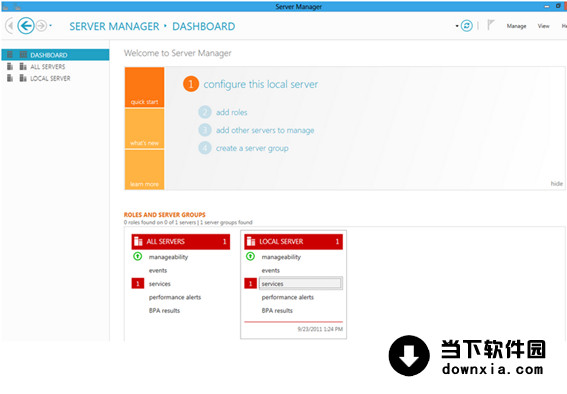Click red services alert badge in All Servers

[x=138, y=283]
